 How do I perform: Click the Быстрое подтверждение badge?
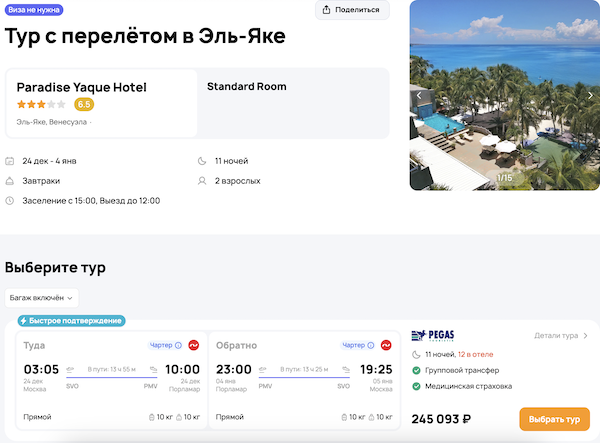[x=70, y=321]
